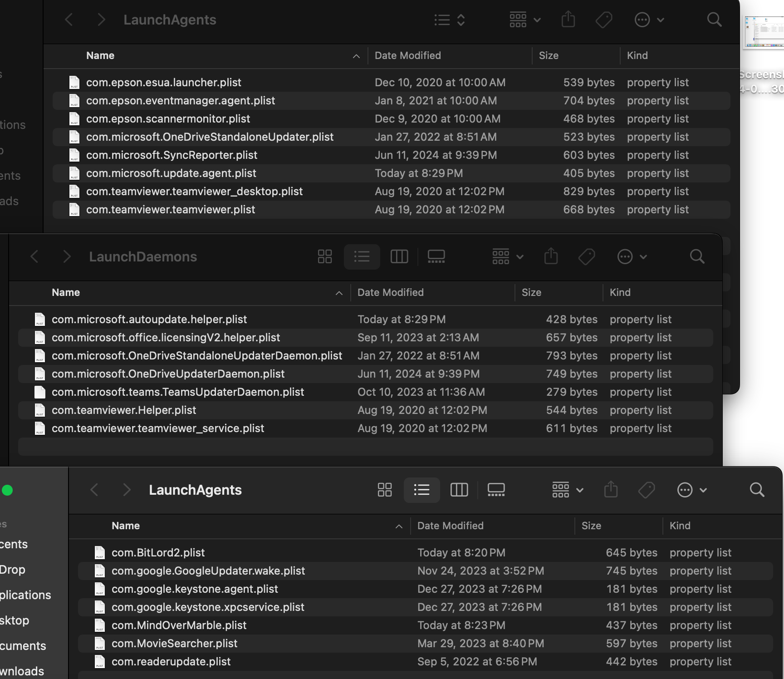Viewport: 784px width, 679px height.
Task: Select com.teamviewer.teamviewer_desktop.plist by its name
Action: pyautogui.click(x=194, y=191)
